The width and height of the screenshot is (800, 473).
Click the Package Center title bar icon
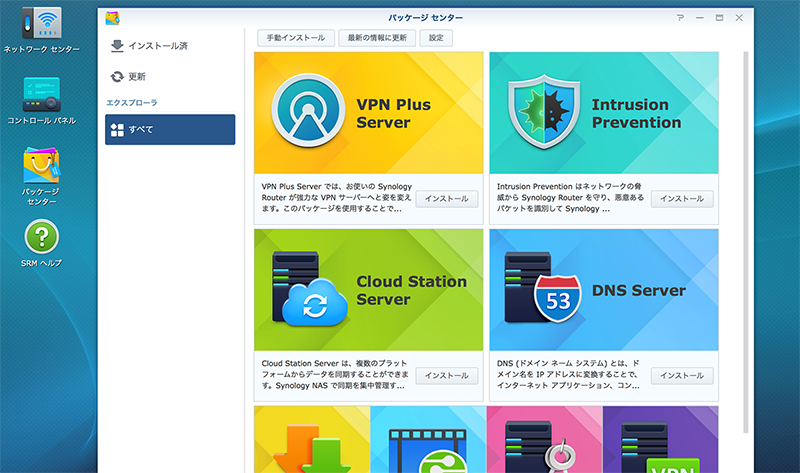[112, 18]
